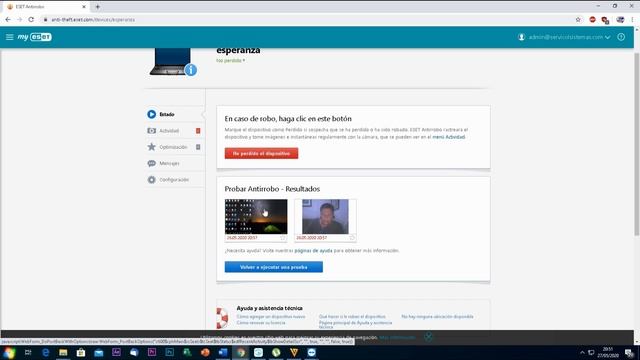Close the cookie notice banner
Viewport: 640px width, 360px height.
click(x=428, y=337)
